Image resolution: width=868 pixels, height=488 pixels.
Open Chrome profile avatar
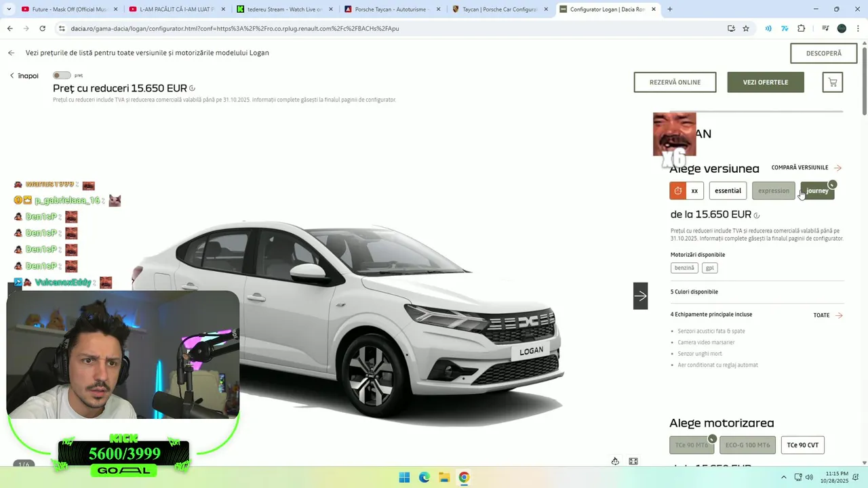[842, 28]
